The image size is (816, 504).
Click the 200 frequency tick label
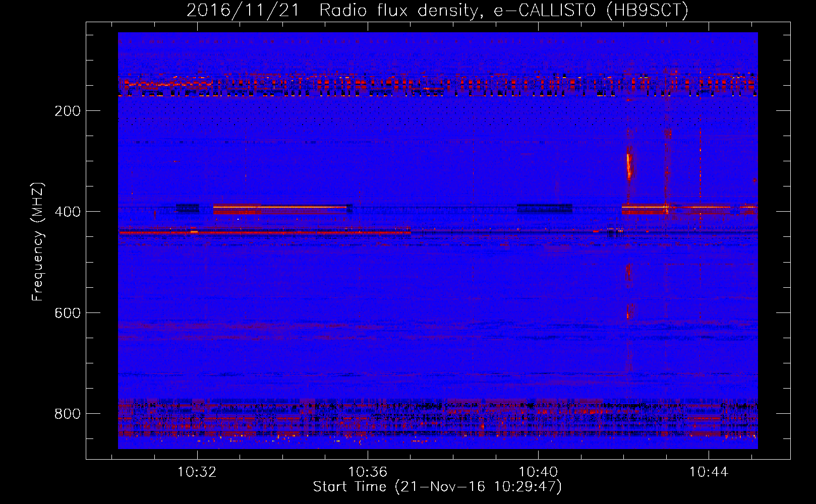[x=68, y=111]
